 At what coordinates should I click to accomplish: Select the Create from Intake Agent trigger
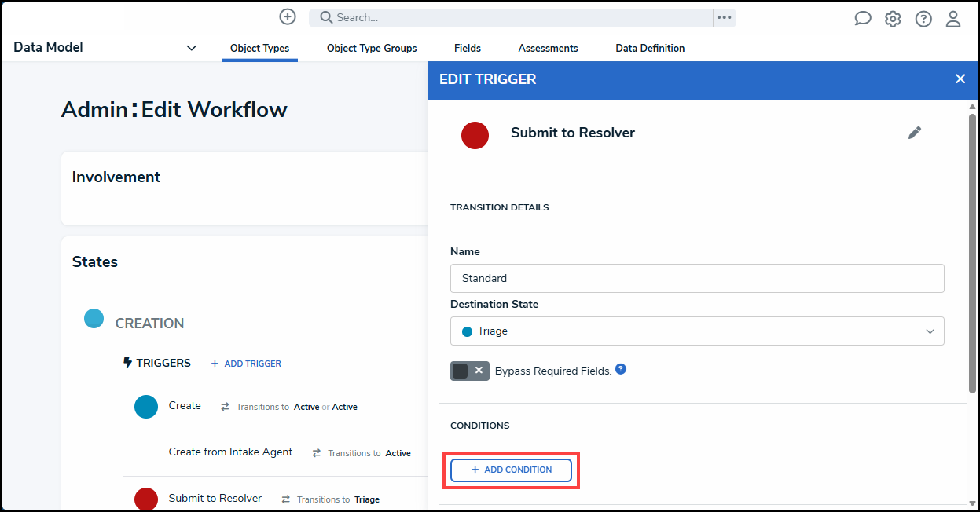click(x=275, y=453)
